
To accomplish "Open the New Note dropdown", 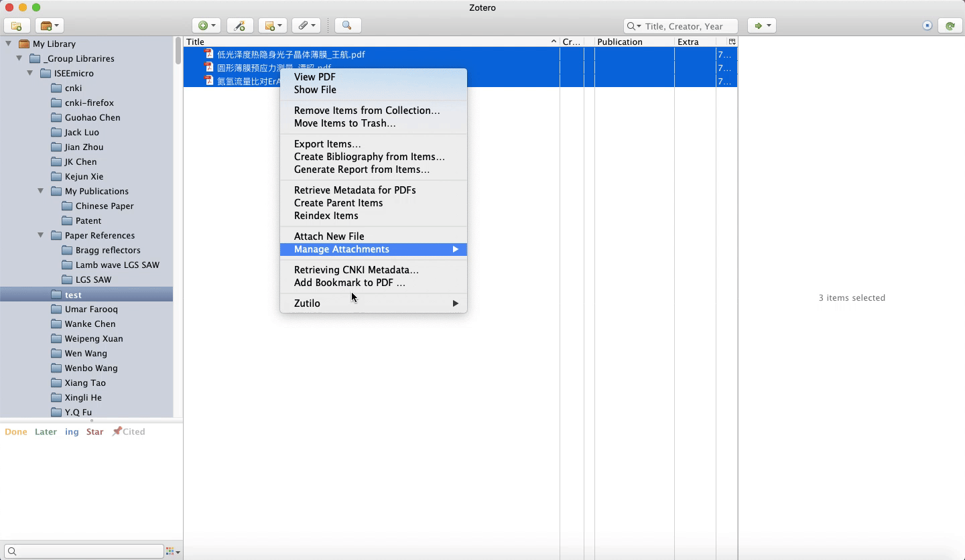I will click(272, 25).
